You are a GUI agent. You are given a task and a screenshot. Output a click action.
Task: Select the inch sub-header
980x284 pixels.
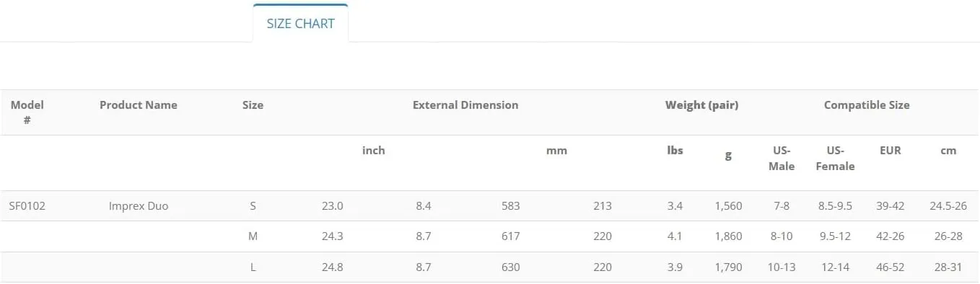374,150
